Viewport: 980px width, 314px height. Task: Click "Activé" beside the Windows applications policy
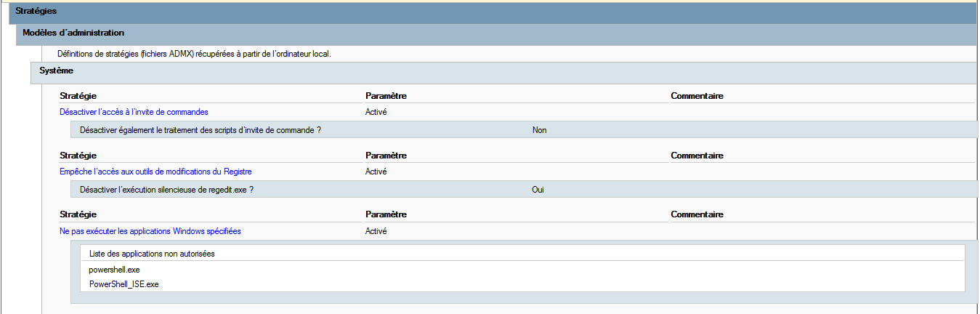[376, 231]
